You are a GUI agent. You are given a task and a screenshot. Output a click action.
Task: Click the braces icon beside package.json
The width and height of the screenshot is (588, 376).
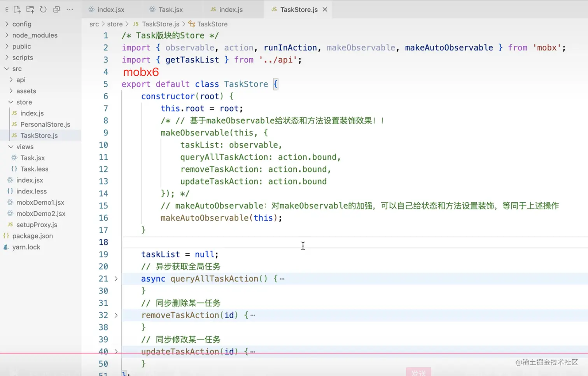[6, 236]
